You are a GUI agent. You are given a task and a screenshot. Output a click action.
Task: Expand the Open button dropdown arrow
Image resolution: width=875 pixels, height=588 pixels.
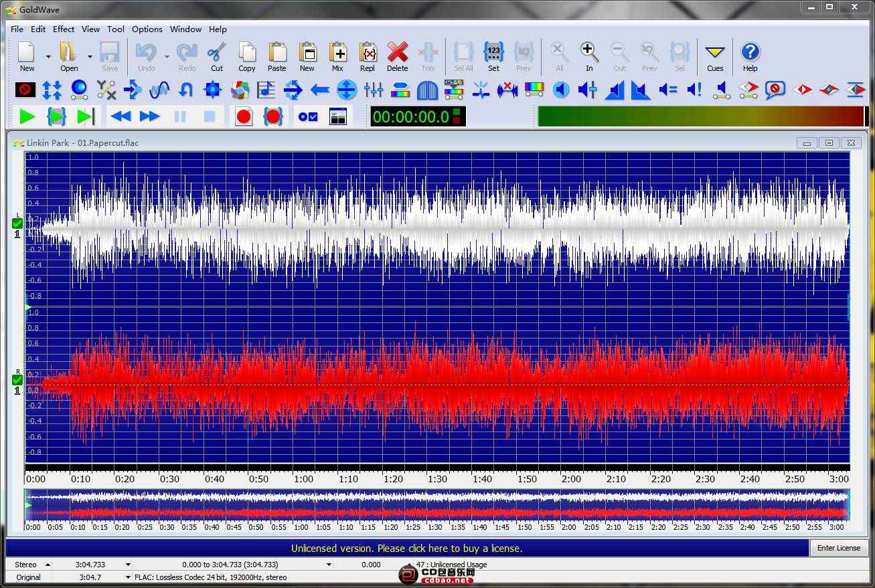(x=90, y=57)
